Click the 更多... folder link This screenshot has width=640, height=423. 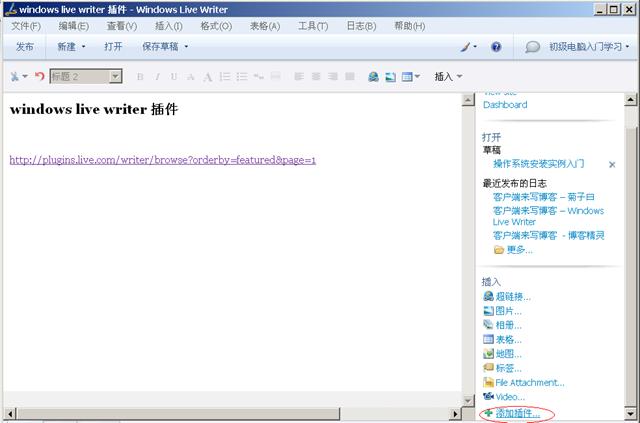coord(513,249)
